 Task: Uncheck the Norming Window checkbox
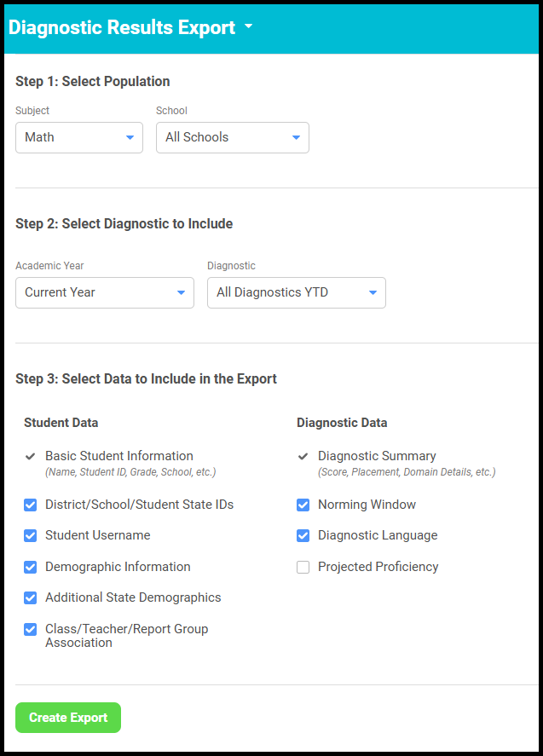[303, 505]
